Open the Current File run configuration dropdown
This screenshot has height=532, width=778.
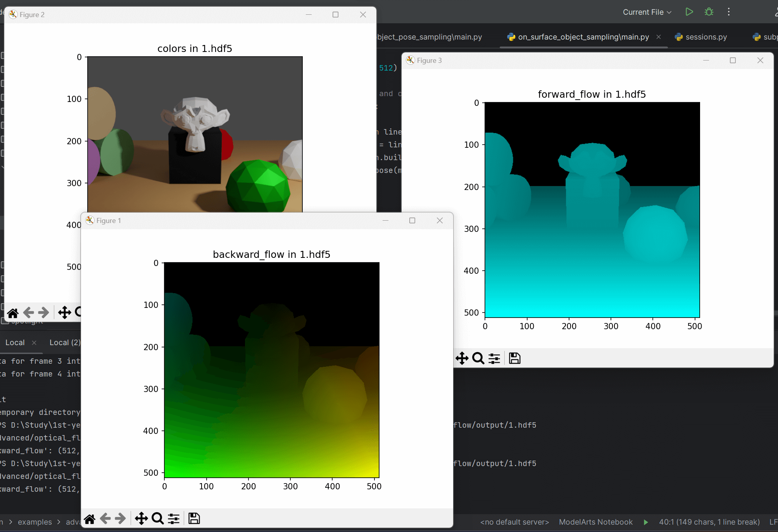647,12
